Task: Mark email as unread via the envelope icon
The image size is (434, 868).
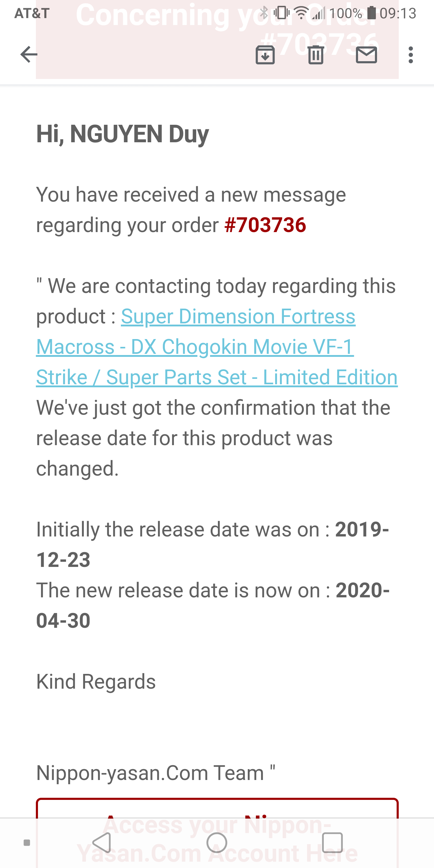Action: [366, 55]
